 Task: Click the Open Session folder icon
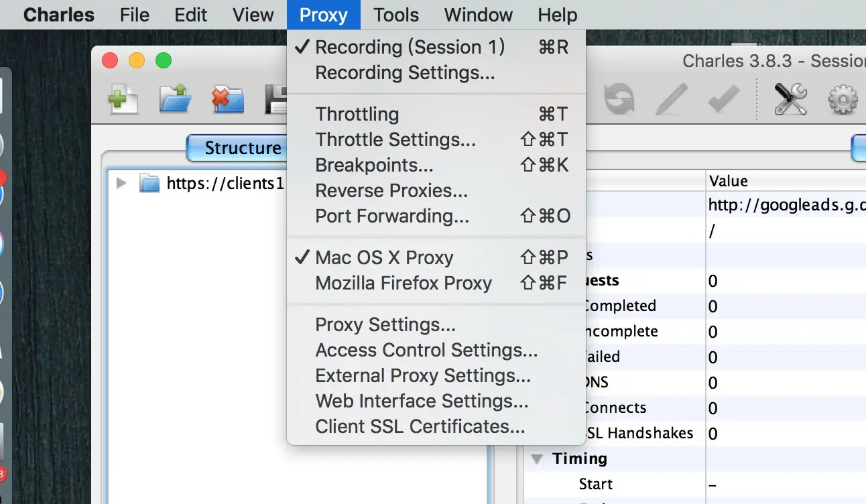coord(176,99)
